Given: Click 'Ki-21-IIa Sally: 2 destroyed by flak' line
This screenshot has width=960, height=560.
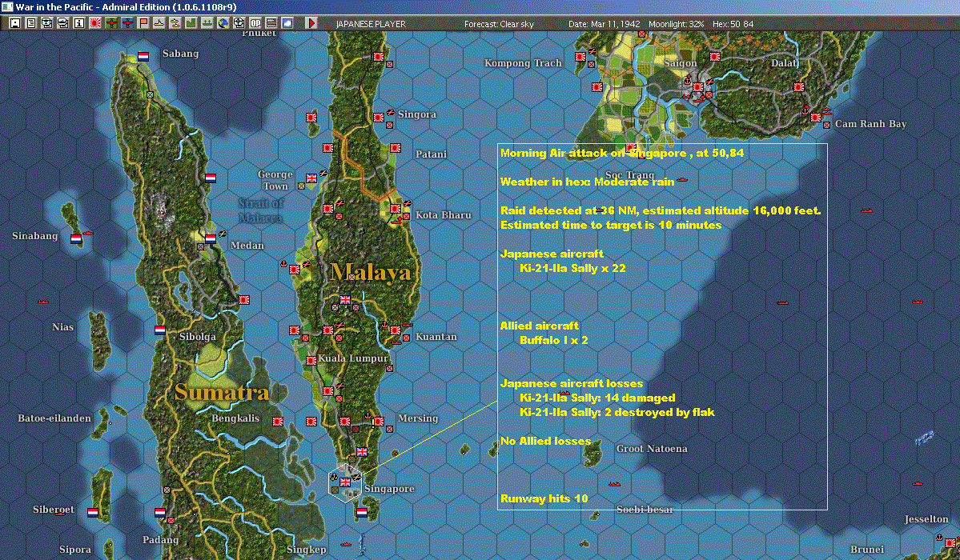Looking at the screenshot, I should 617,413.
